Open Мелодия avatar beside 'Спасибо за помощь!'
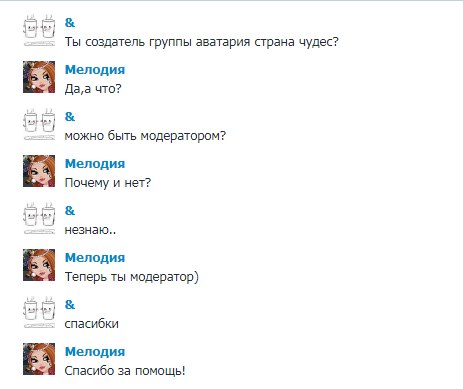Screen dimensions: 463x389 coord(39,359)
